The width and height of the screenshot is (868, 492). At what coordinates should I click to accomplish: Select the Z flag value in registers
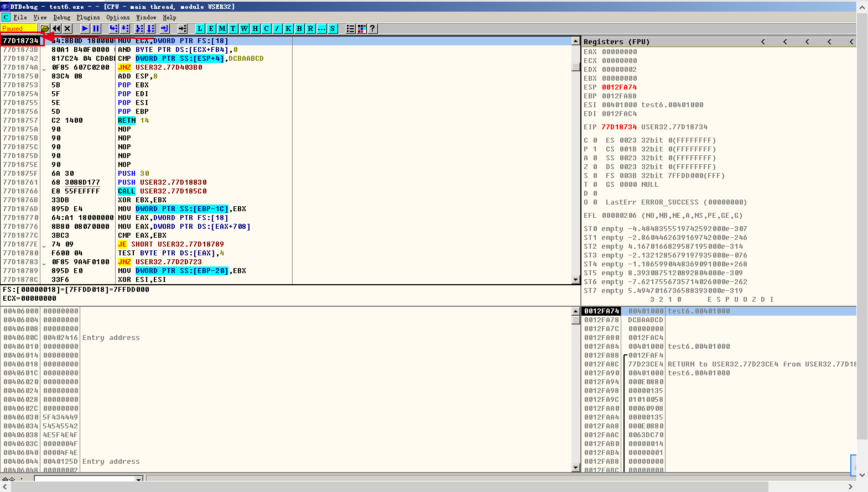(595, 166)
